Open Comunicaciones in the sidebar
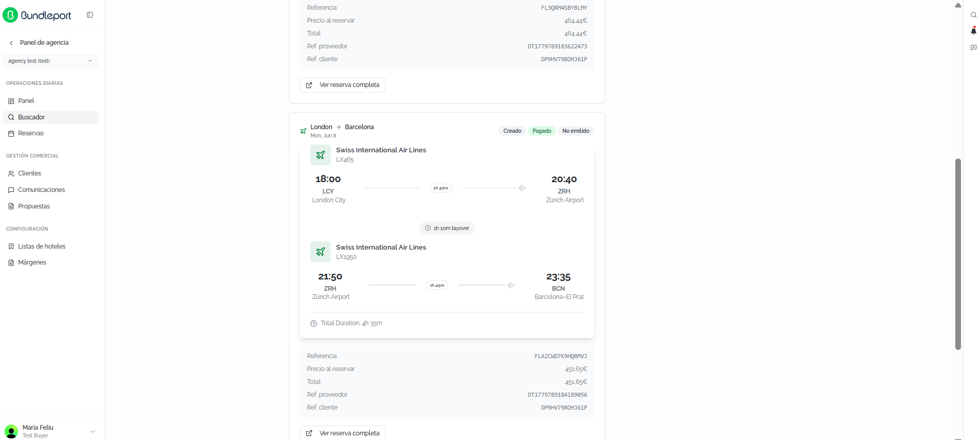This screenshot has height=440, width=980. (x=50, y=190)
